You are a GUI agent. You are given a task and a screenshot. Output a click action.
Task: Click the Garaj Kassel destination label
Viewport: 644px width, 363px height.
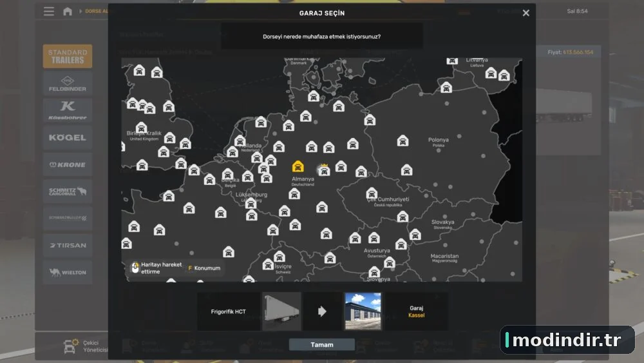416,311
